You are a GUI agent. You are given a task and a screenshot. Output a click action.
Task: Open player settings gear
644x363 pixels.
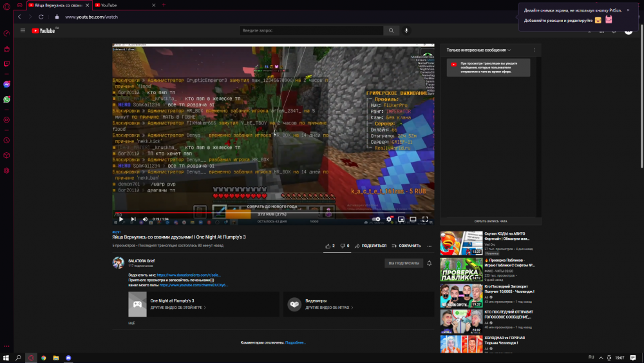coord(389,219)
